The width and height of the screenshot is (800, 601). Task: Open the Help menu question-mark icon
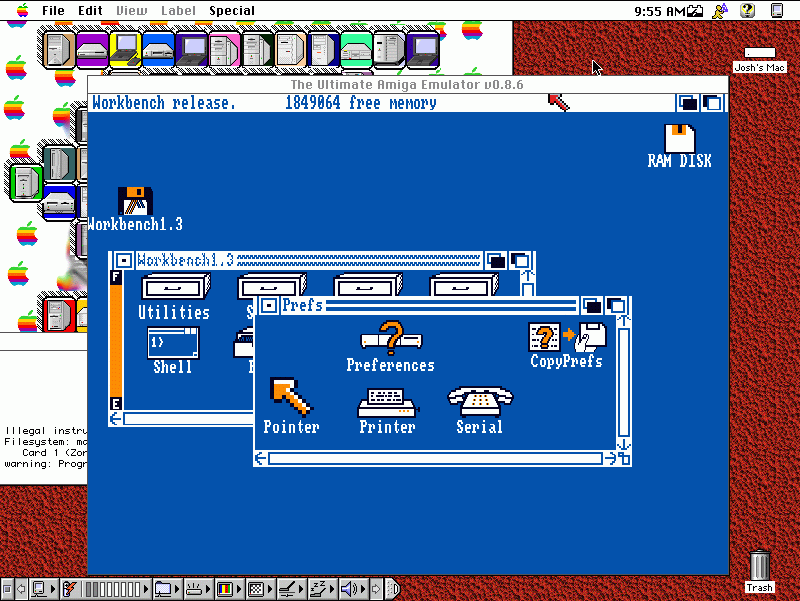click(747, 10)
